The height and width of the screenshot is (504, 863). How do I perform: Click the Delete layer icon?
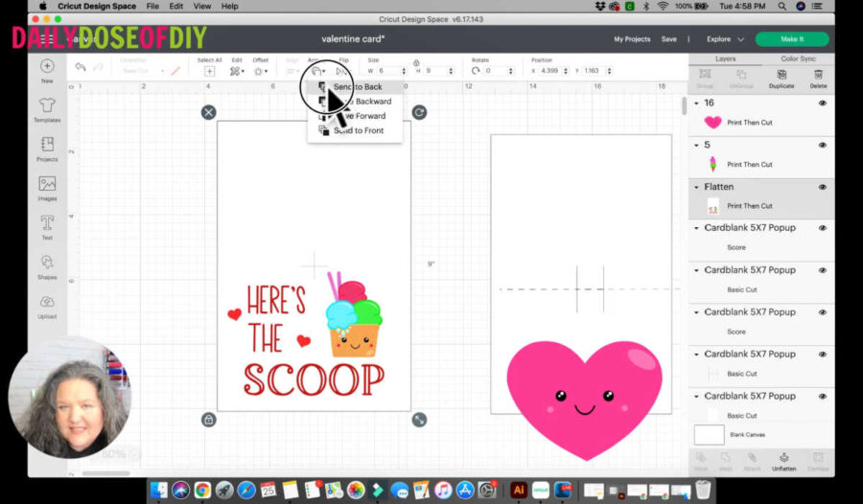(819, 75)
